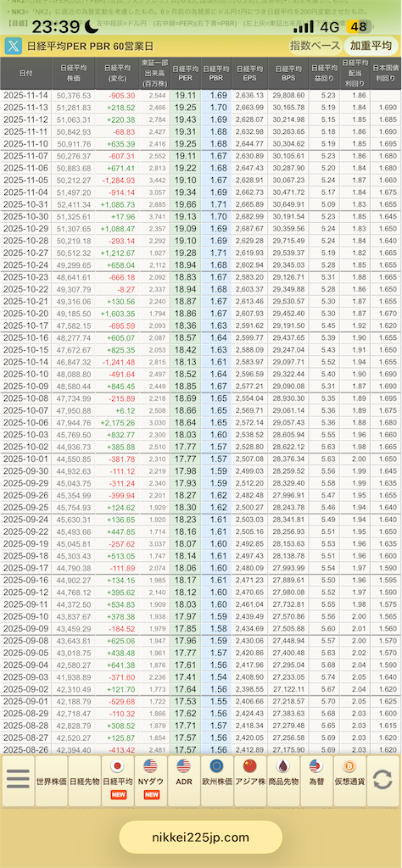Open the ADR tab with US flag
The width and height of the screenshot is (402, 868).
[184, 781]
